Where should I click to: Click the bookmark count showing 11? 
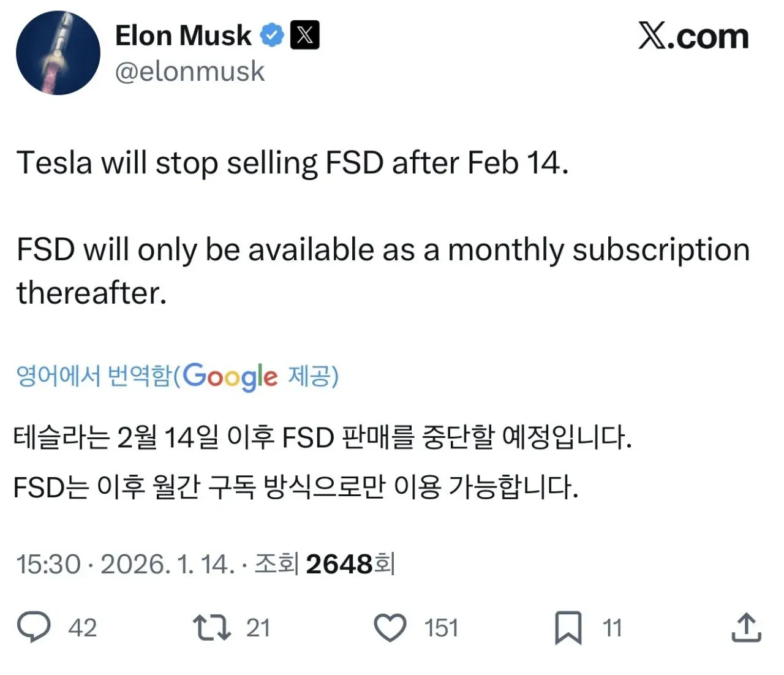click(x=611, y=627)
